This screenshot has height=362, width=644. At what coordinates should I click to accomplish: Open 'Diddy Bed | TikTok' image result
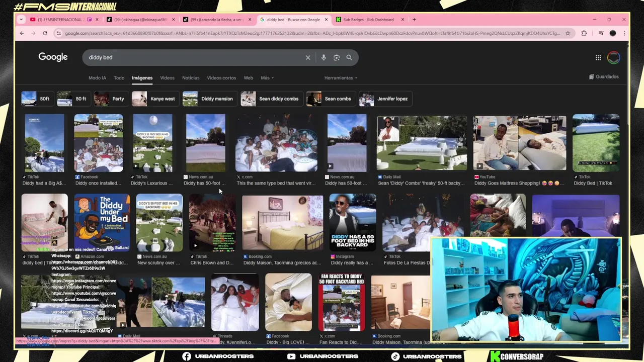[596, 143]
